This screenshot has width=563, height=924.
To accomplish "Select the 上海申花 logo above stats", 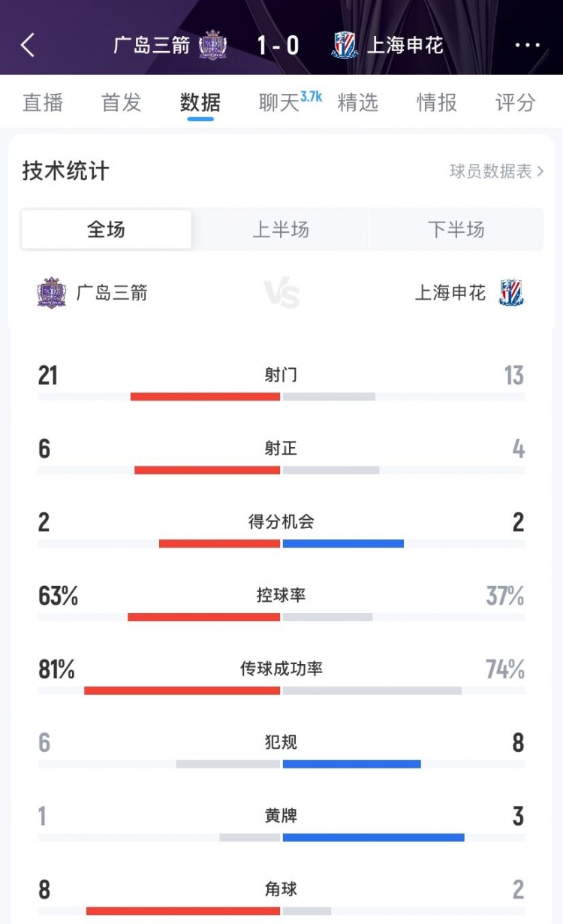I will click(x=512, y=291).
